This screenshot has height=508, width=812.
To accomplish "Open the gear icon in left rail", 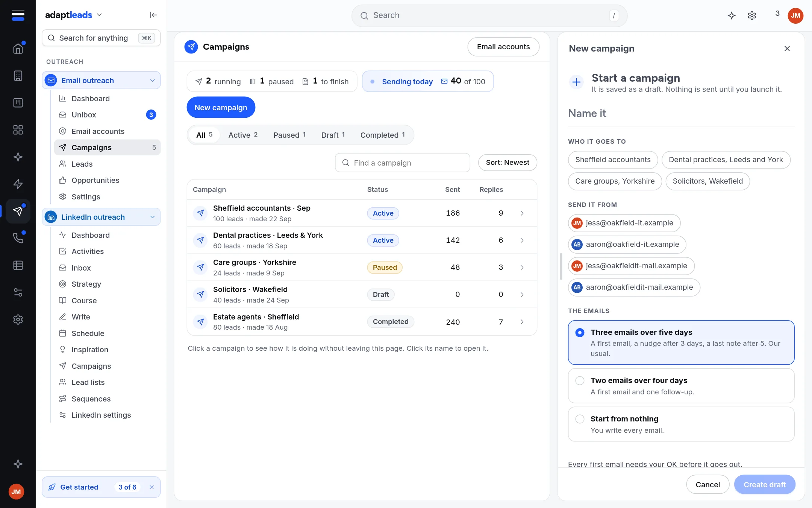I will [x=18, y=319].
